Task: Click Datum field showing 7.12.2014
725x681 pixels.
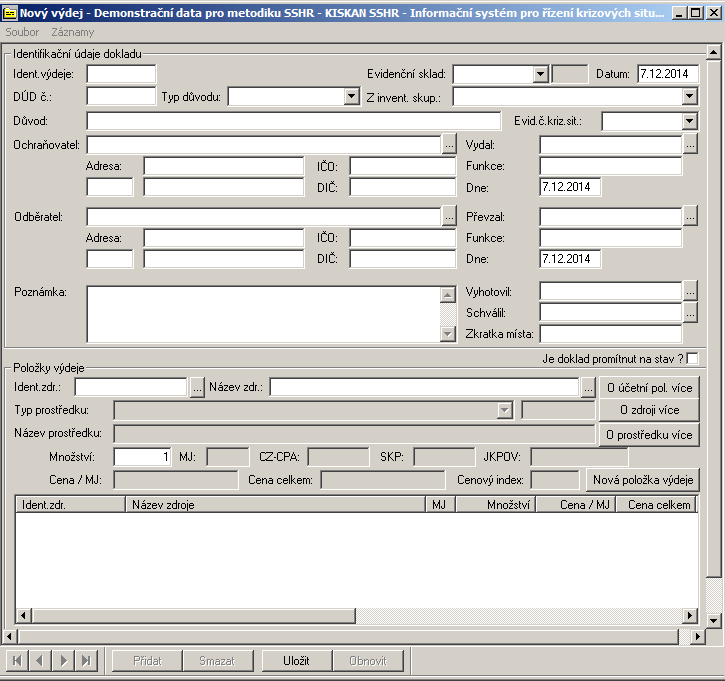Action: tap(668, 74)
